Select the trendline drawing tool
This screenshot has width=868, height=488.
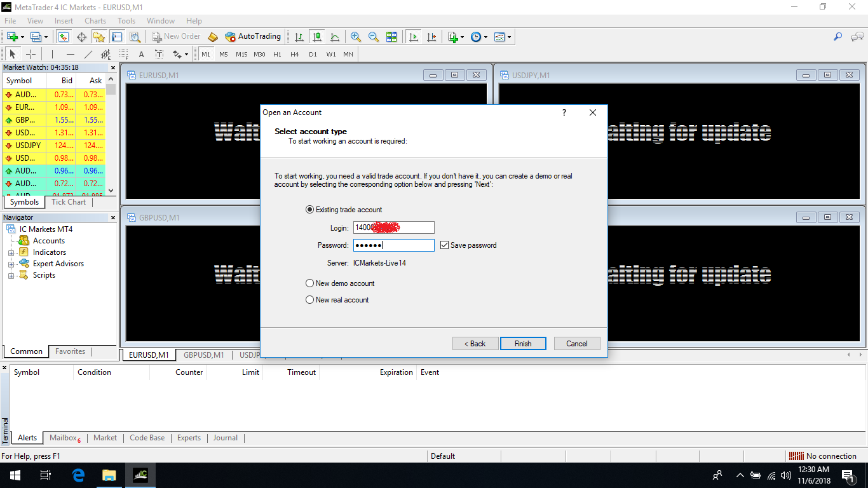point(88,54)
